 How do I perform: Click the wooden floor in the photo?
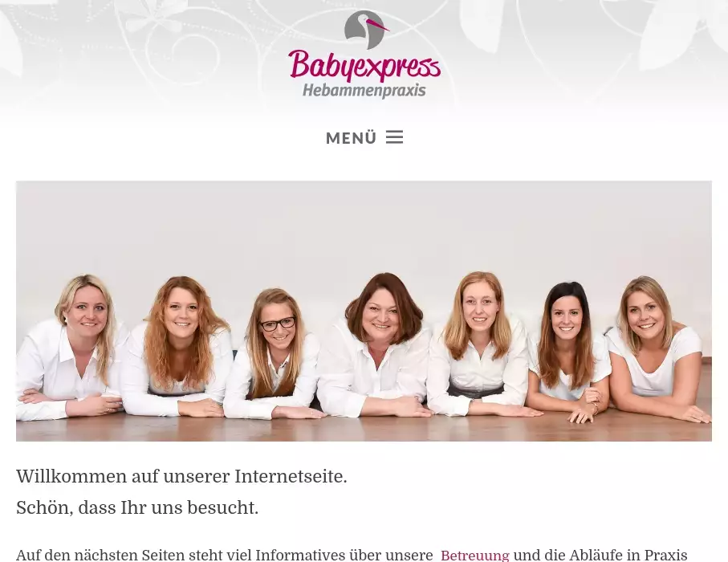pos(364,428)
